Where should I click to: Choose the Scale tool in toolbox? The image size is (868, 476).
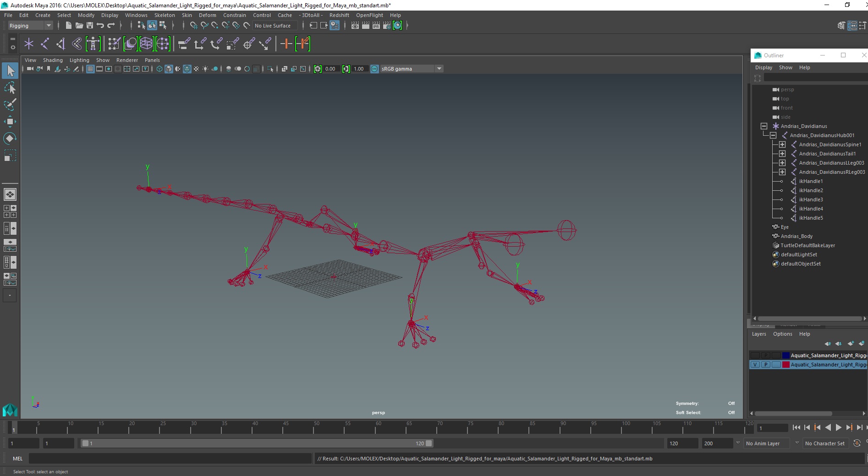(10, 155)
